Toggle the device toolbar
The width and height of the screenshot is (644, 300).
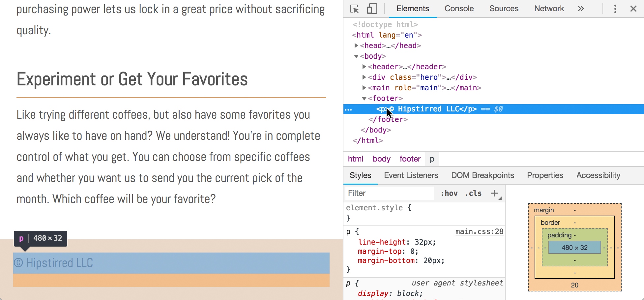[x=372, y=9]
